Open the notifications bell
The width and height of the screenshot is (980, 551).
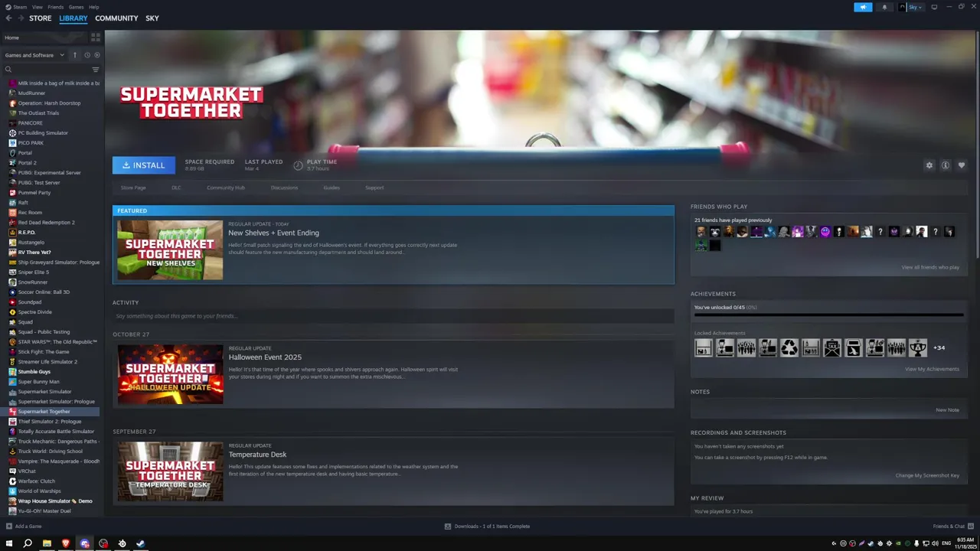(884, 7)
